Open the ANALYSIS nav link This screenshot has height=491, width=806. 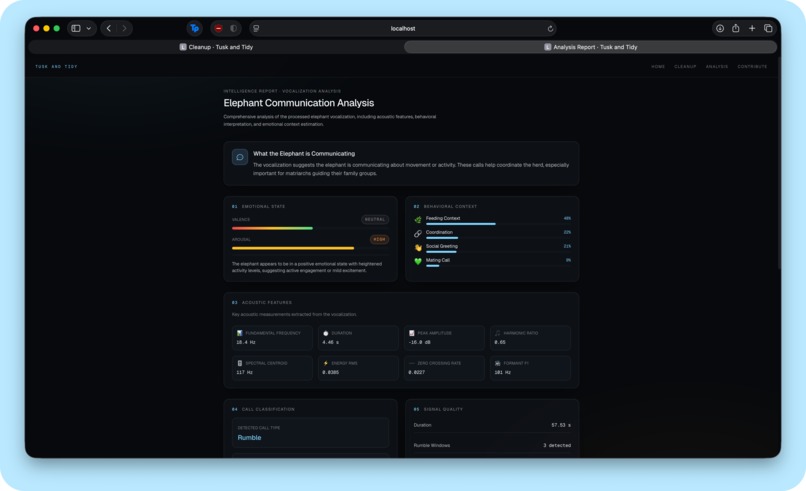point(717,66)
